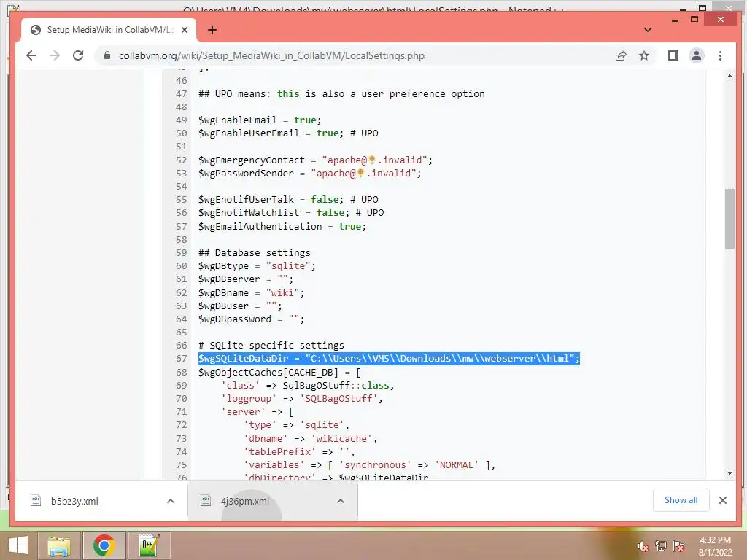The image size is (747, 560).
Task: Open Chrome three-dot menu
Action: (x=720, y=55)
